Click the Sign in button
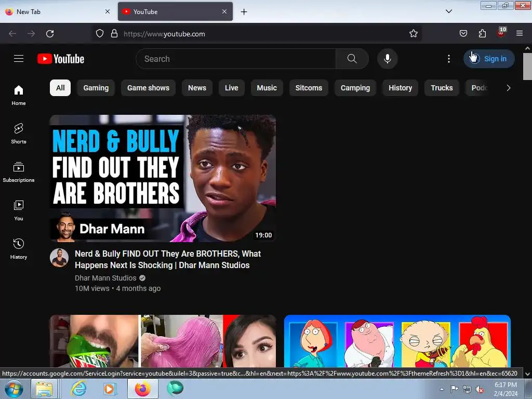 [489, 59]
